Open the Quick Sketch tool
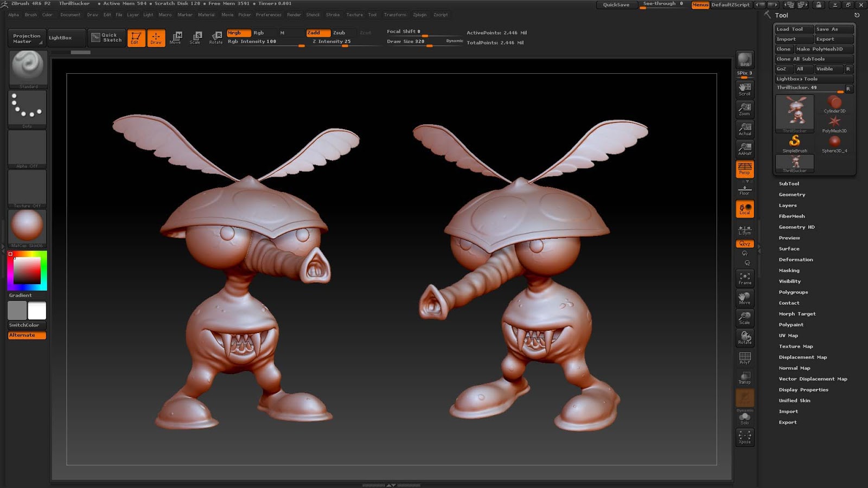The image size is (868, 488). click(x=107, y=37)
